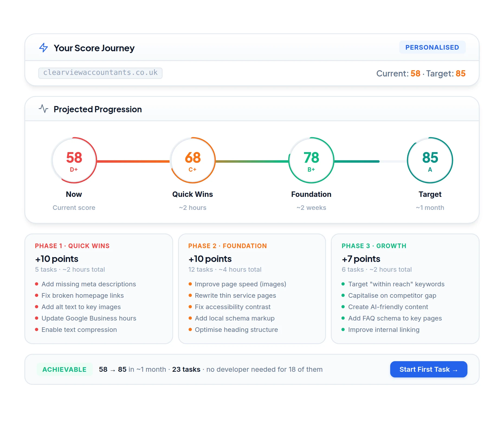Select the 85 A Target circle
Screen dimensions: 504x423
click(x=430, y=160)
